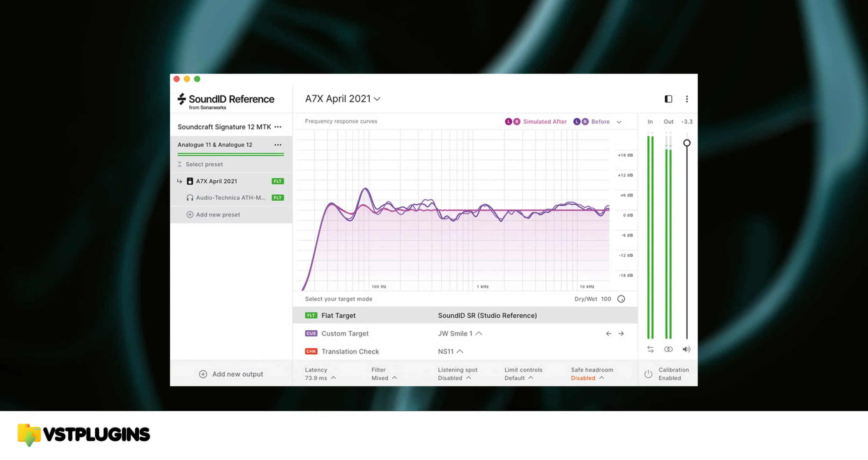Click the speaker icon beside A7X April 2021
The image size is (868, 460).
tap(190, 181)
